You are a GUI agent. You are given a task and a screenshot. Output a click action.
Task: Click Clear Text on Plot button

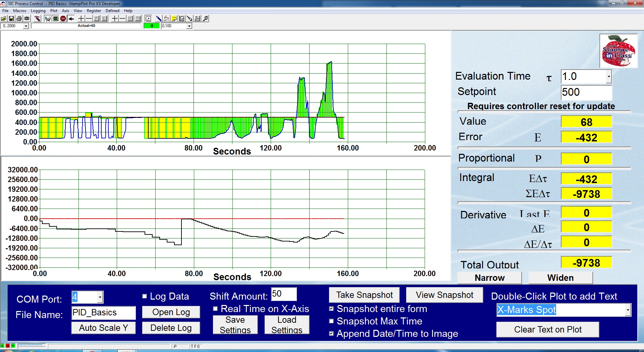click(548, 329)
